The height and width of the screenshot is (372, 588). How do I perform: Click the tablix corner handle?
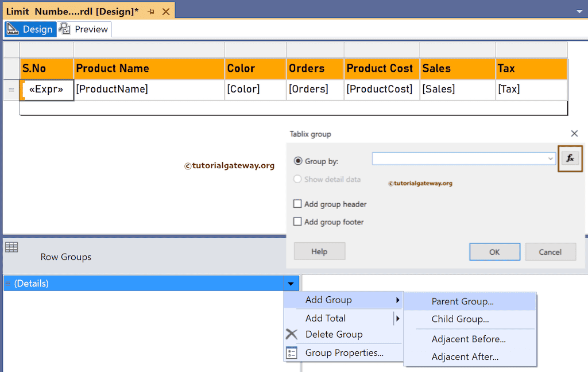tap(11, 50)
